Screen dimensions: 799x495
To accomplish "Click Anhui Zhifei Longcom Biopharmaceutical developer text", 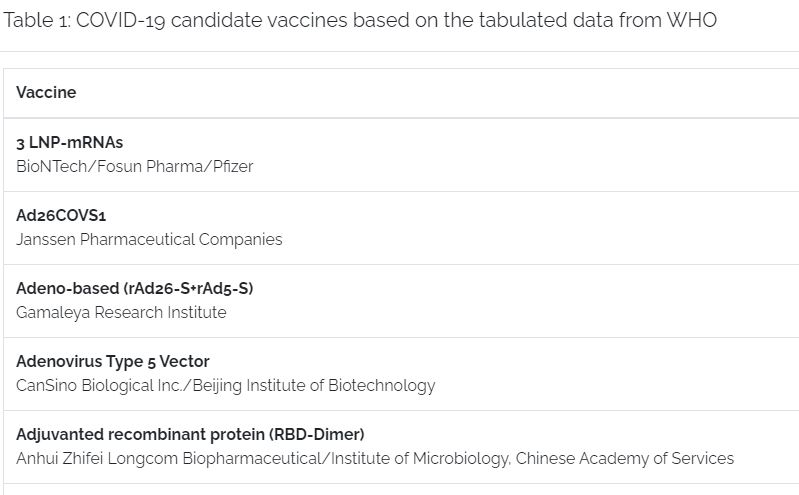I will (169, 458).
